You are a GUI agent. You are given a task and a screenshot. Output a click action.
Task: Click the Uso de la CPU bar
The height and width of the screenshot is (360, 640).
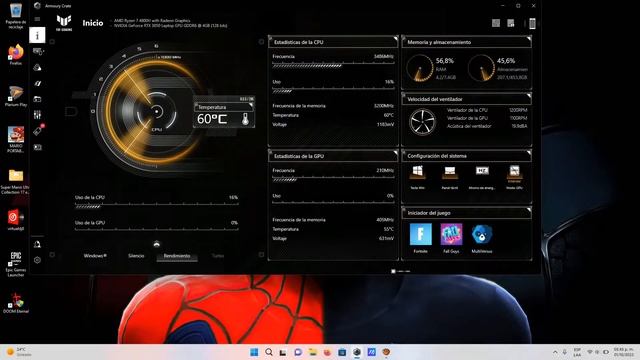point(156,205)
